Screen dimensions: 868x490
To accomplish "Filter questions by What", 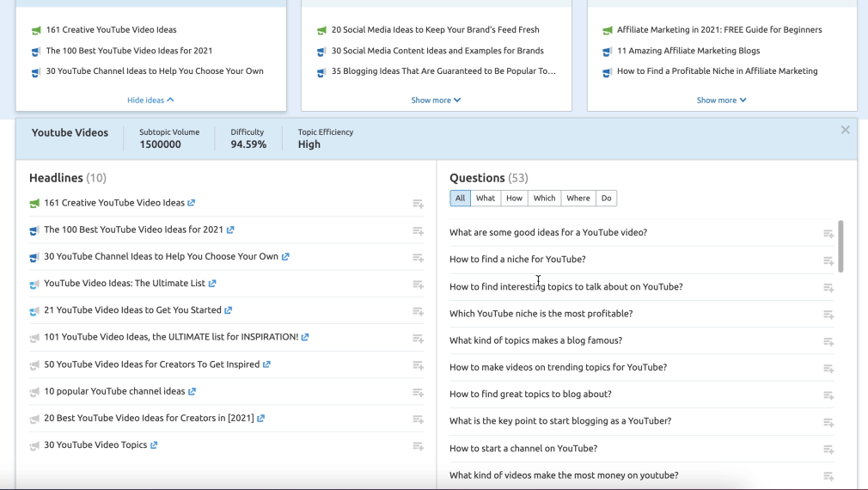I will [x=486, y=199].
